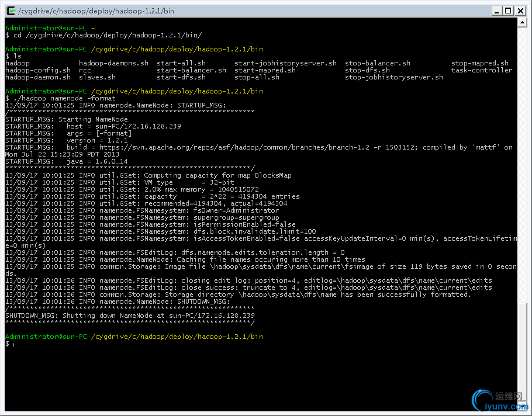Click the 'recommended=4194304, actual=4194304' line

[146, 204]
